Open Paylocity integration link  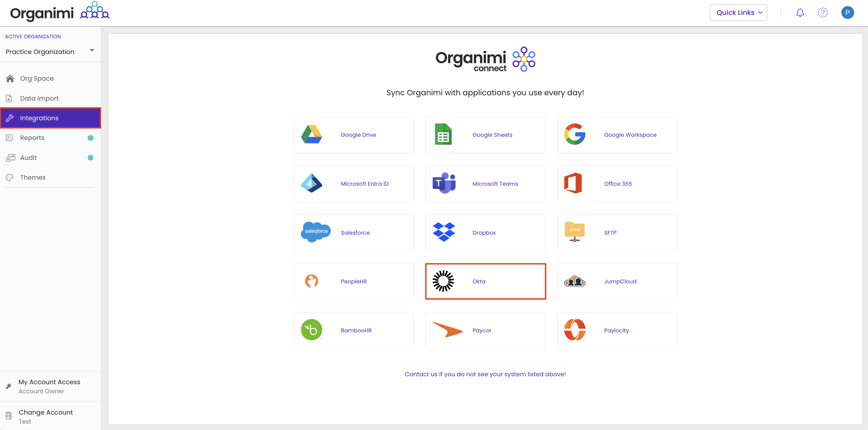[x=616, y=330]
